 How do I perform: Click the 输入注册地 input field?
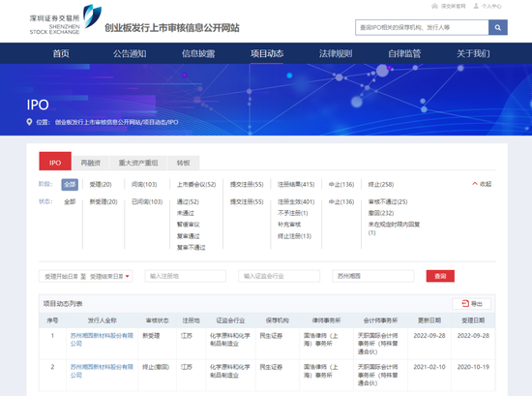tap(186, 276)
